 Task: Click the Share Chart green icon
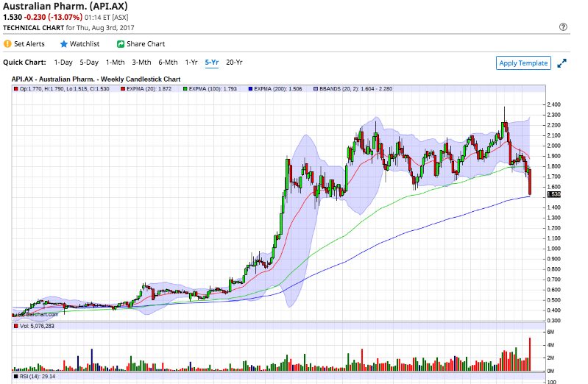tap(121, 44)
